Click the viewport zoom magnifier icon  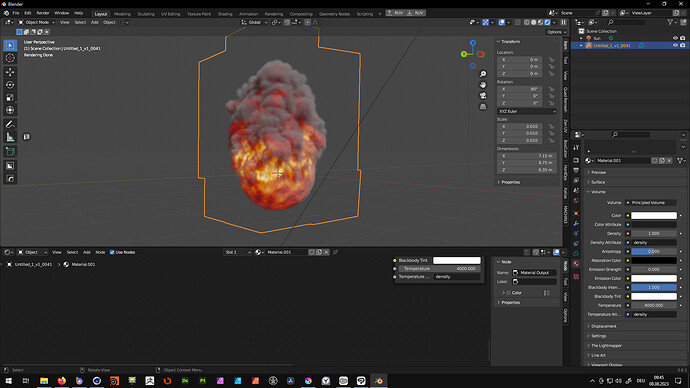(483, 74)
